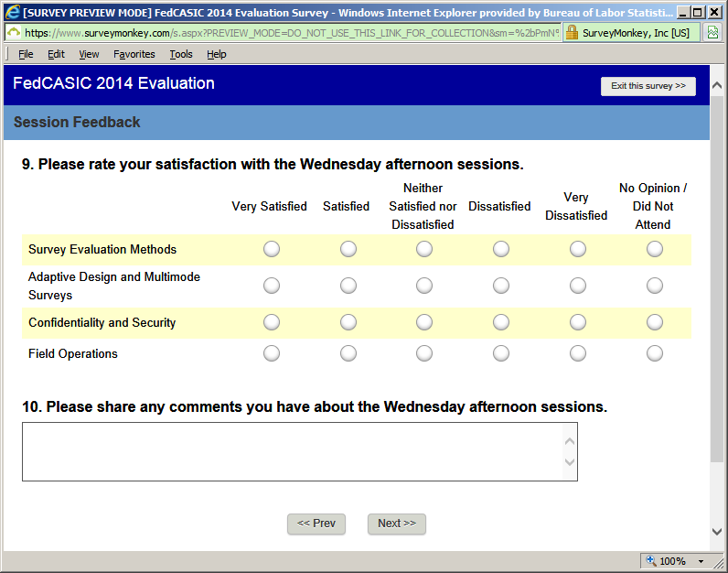The width and height of the screenshot is (728, 573).
Task: Click the page scrollbar down arrow
Action: (717, 532)
